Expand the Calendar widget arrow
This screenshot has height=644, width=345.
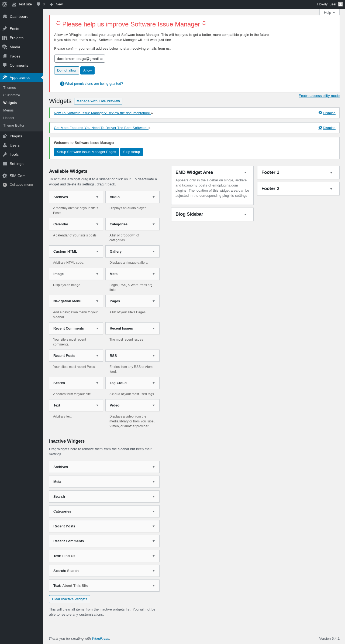(97, 224)
